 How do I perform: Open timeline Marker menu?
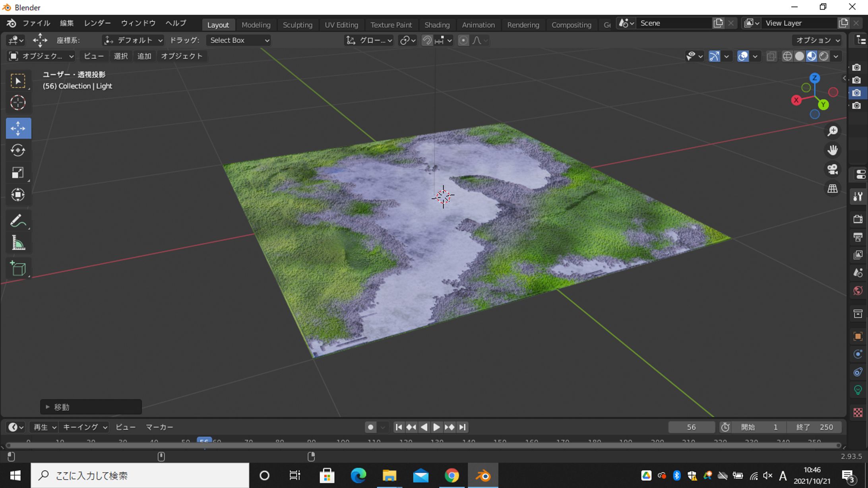click(x=159, y=427)
